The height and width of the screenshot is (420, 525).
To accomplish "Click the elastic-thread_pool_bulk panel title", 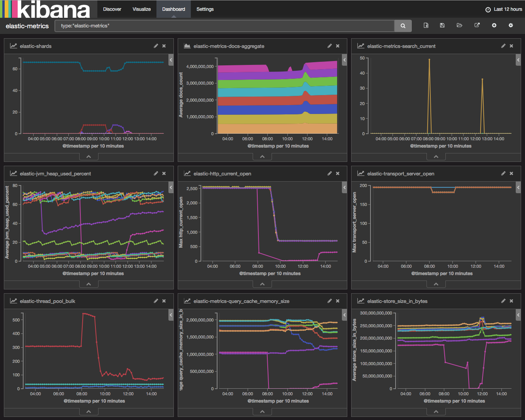I will click(48, 301).
